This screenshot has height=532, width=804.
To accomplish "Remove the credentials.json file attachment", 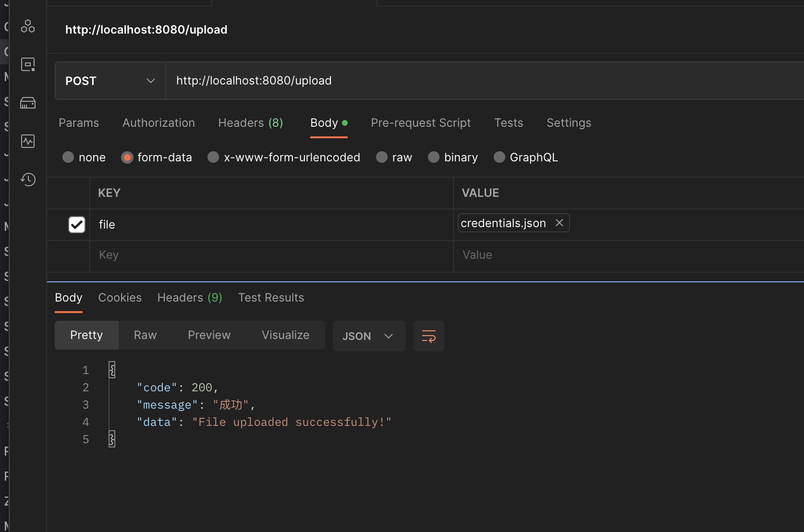I will click(559, 223).
